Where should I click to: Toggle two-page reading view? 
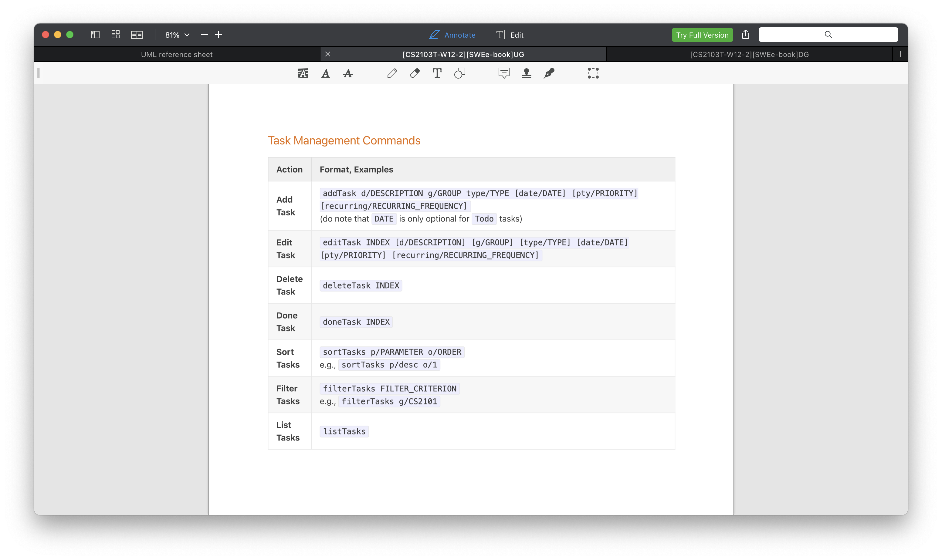[x=137, y=35]
